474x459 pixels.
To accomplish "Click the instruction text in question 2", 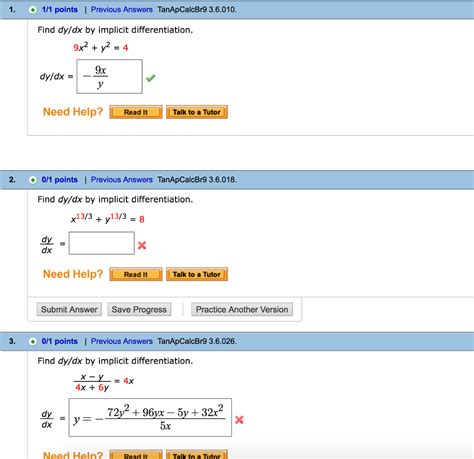I will [115, 200].
